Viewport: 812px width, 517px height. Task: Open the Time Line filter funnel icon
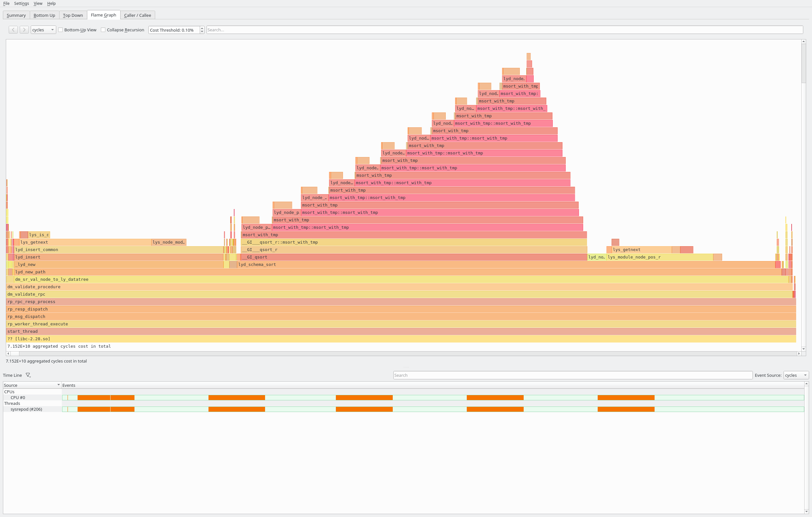(28, 375)
